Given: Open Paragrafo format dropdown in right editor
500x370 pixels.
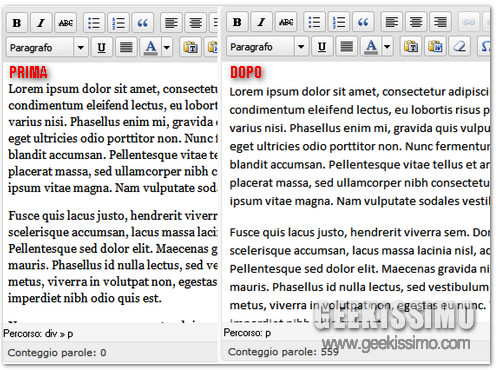Looking at the screenshot, I should [x=267, y=47].
